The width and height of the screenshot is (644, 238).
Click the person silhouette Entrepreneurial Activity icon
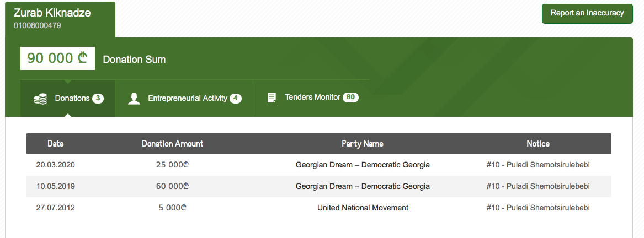pos(134,99)
